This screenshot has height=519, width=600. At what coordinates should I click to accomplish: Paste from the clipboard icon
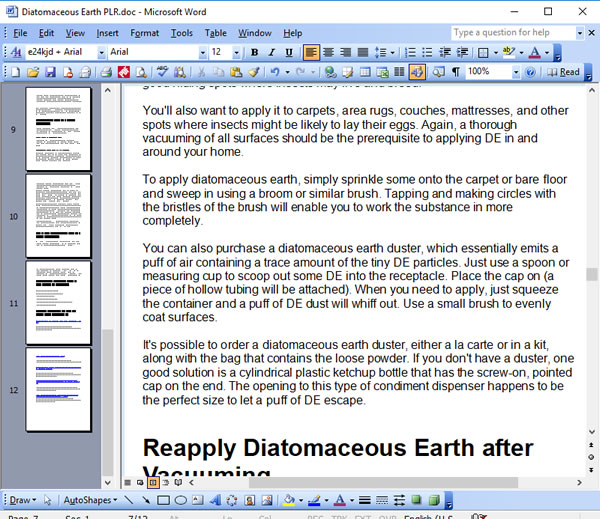236,72
